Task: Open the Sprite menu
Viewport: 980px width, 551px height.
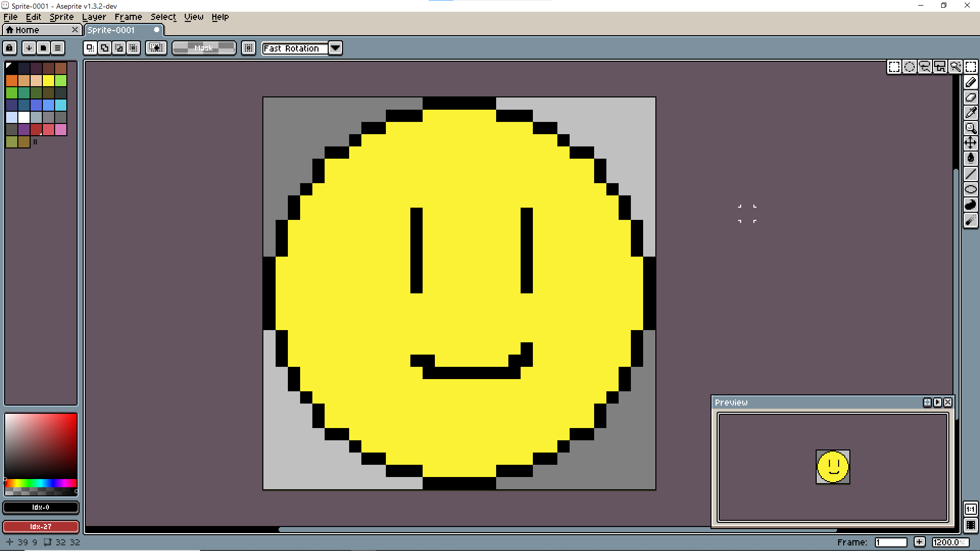Action: pos(61,17)
